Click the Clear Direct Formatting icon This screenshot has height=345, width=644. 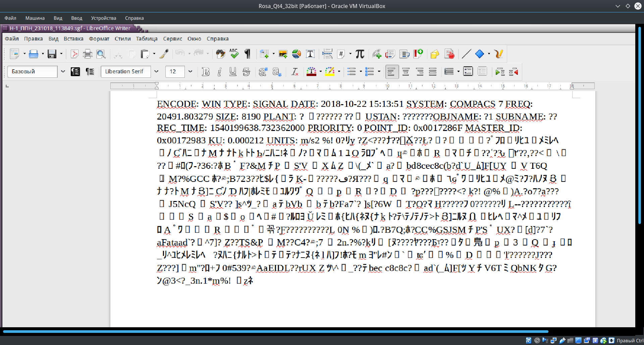(294, 72)
